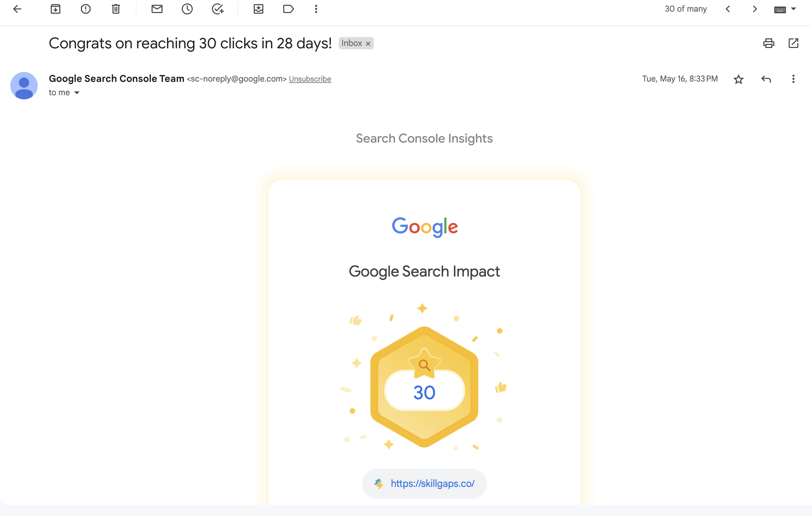Report this email as spam
Screen dimensions: 812x516
click(86, 9)
